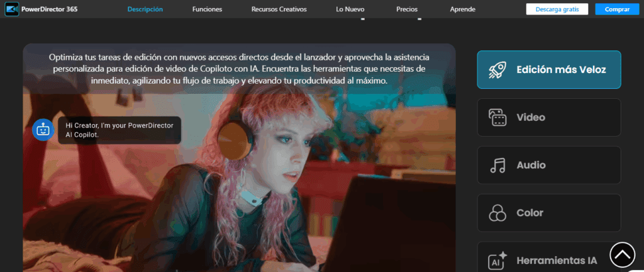Go to Recursos Creativos
Screen dimensions: 644x272
pyautogui.click(x=279, y=9)
